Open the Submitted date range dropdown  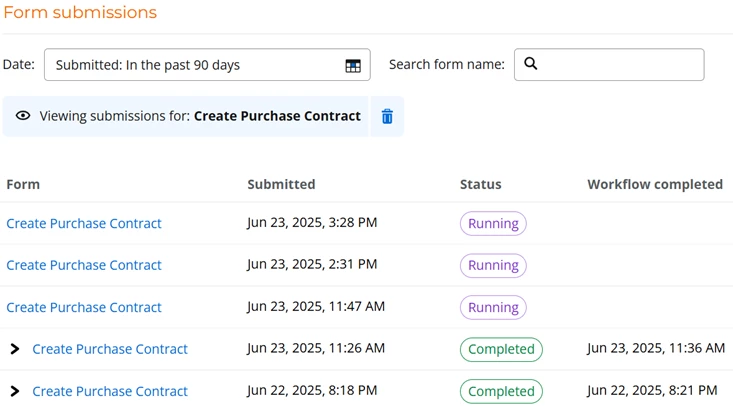[x=195, y=65]
